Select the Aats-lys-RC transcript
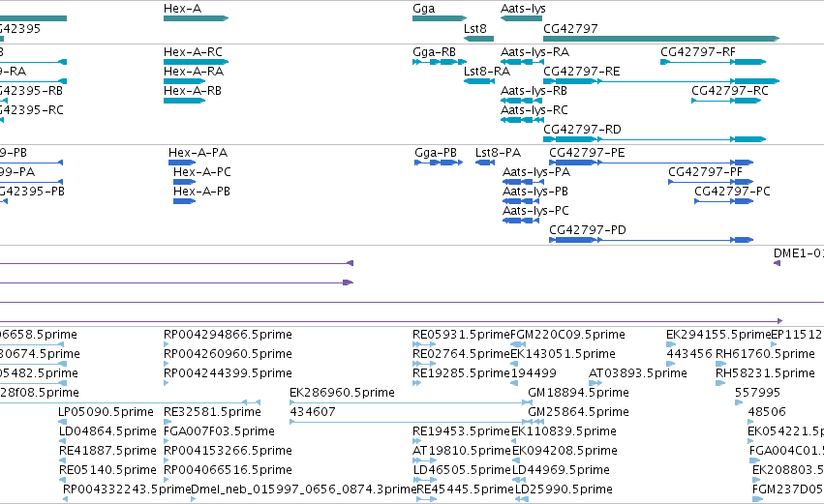The height and width of the screenshot is (504, 824). [522, 120]
